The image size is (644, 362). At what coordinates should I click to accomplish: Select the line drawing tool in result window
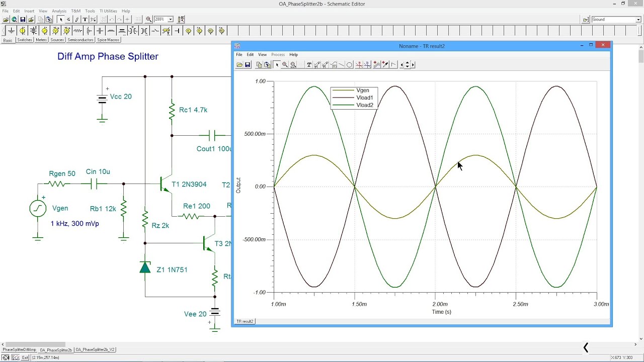(342, 64)
